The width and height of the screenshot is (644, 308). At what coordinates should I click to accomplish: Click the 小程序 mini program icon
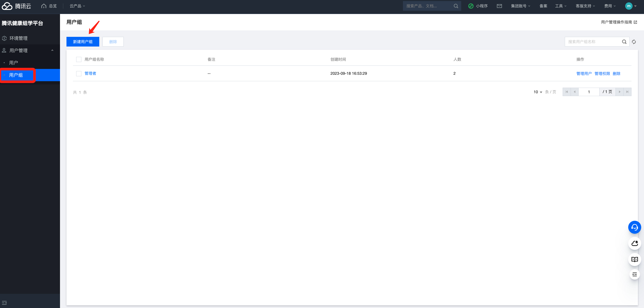coord(471,6)
